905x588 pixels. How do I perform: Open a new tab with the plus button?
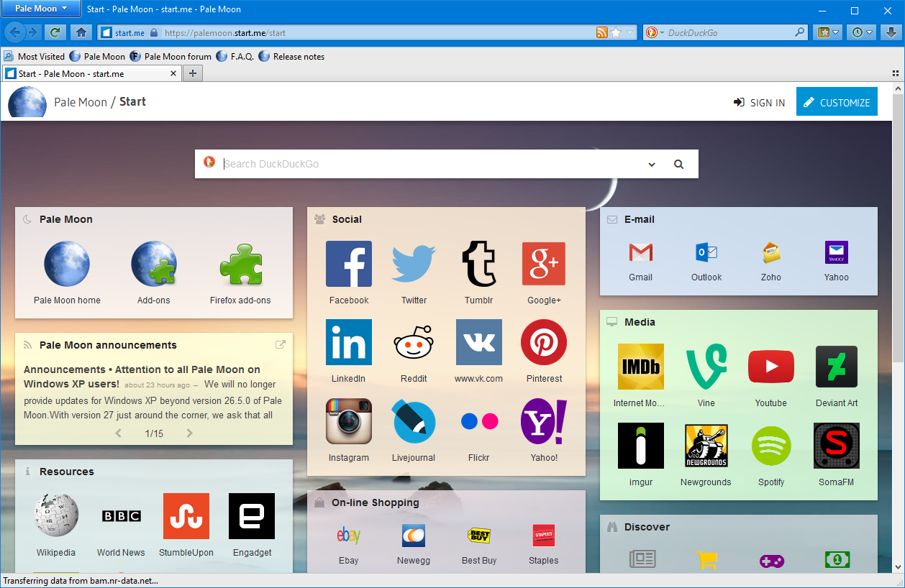tap(192, 73)
